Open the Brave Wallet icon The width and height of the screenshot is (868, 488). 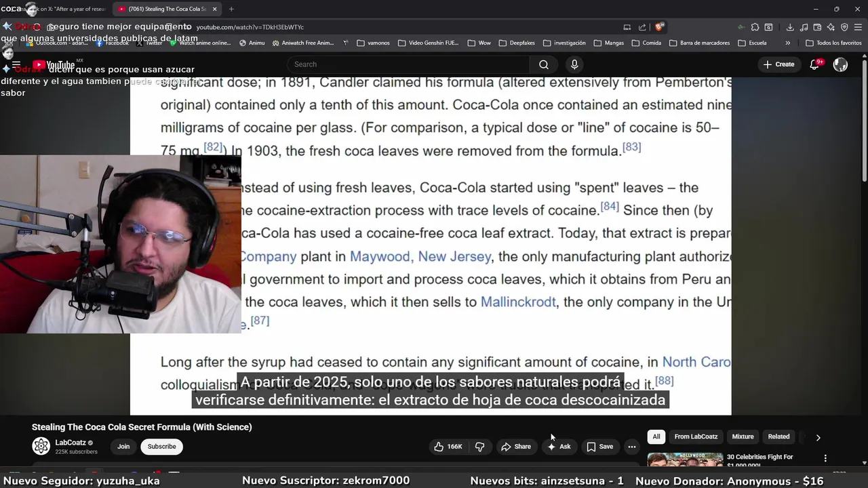coord(817,27)
